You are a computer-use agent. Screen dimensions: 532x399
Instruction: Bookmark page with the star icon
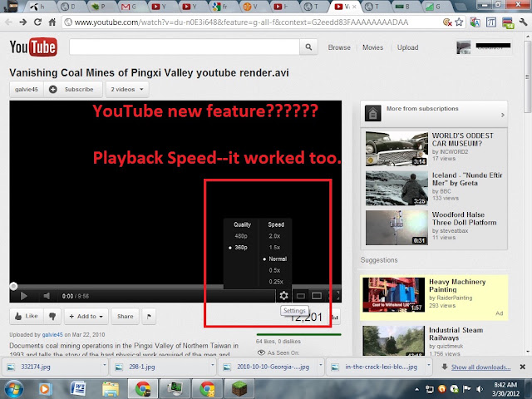(459, 22)
